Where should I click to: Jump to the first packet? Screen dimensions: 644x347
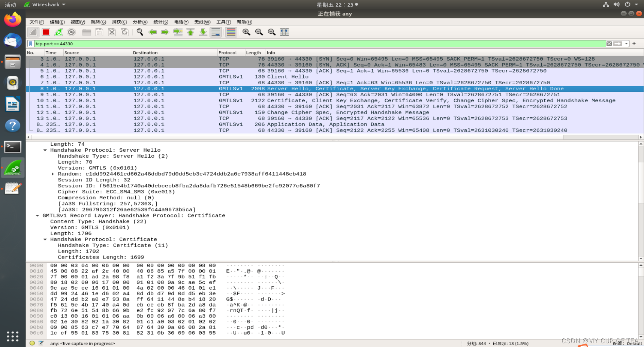click(x=190, y=32)
